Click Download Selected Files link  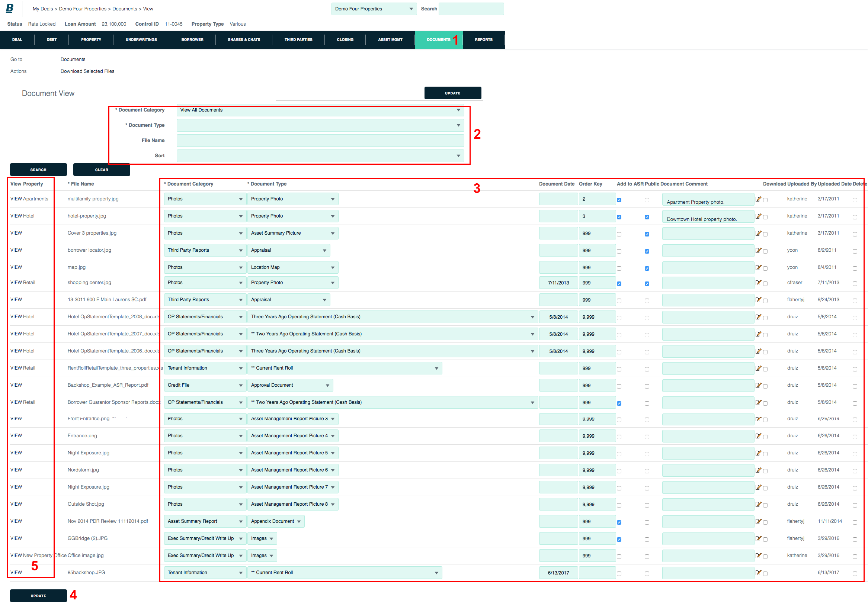tap(87, 71)
